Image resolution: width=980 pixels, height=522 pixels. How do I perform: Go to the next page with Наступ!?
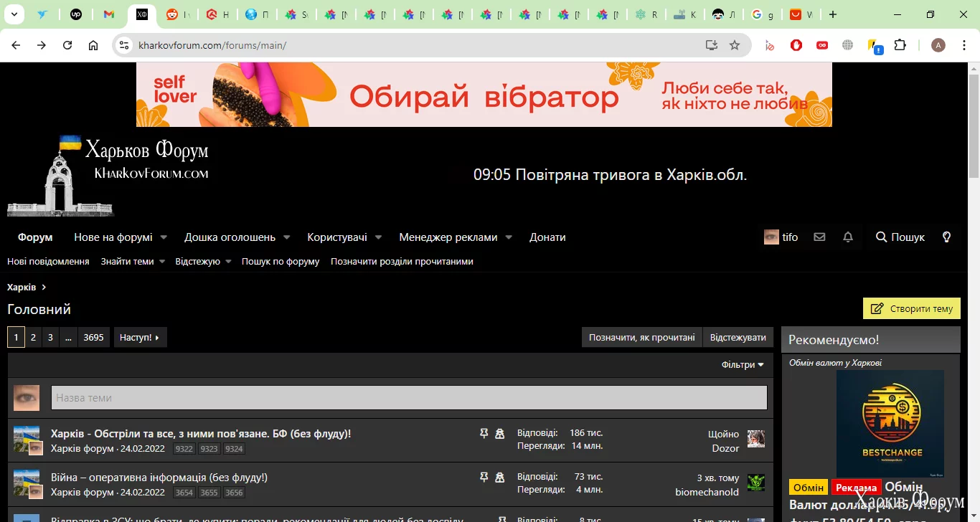pos(140,337)
